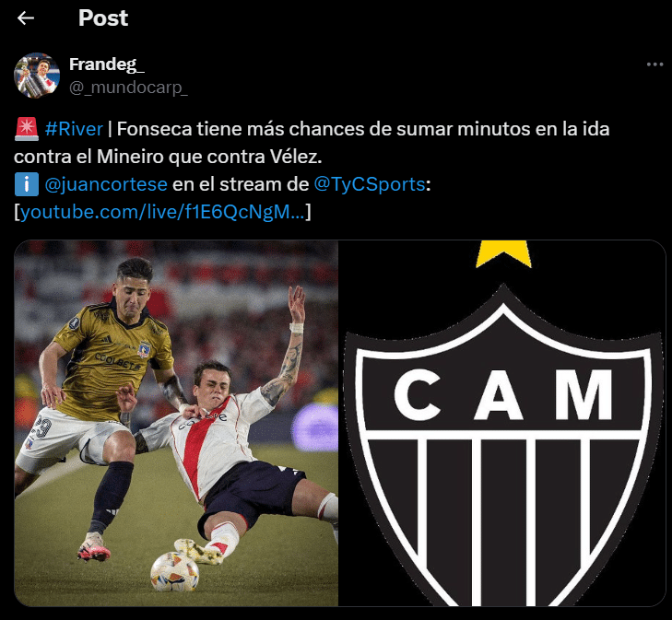Click the CAM letters on the crest
This screenshot has height=620, width=672.
(502, 394)
